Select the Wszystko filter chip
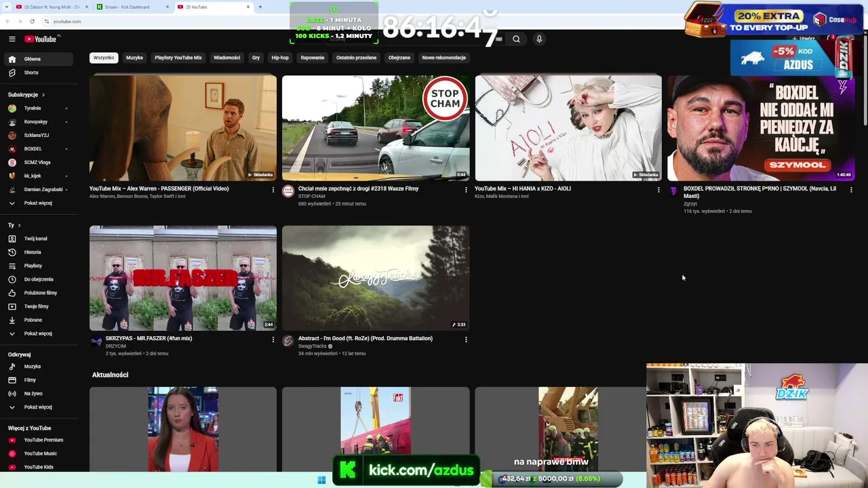Viewport: 868px width, 488px height. point(104,58)
